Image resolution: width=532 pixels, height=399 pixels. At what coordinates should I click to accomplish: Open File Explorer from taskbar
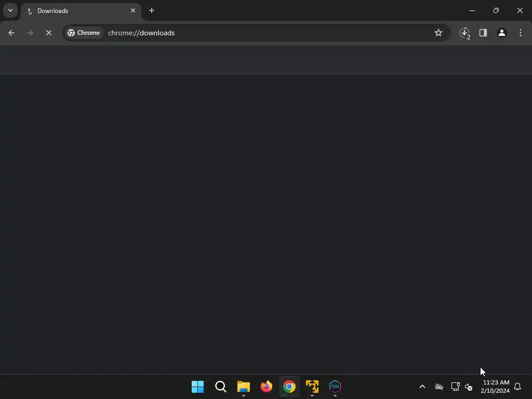coord(243,387)
